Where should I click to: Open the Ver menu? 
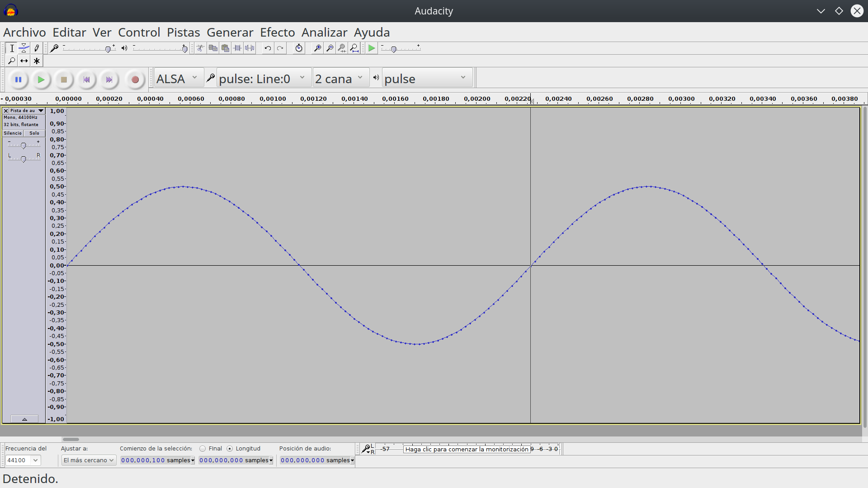(x=102, y=33)
